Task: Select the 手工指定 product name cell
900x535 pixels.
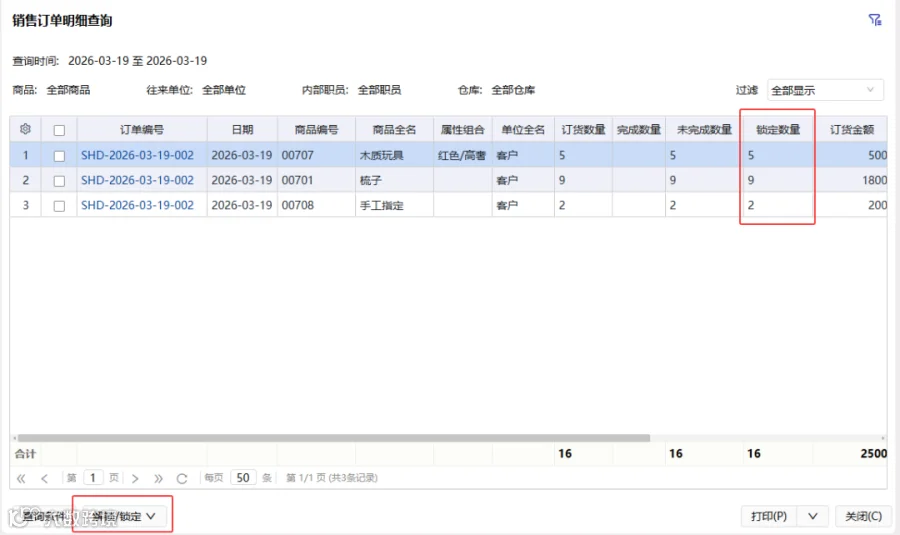Action: click(394, 205)
